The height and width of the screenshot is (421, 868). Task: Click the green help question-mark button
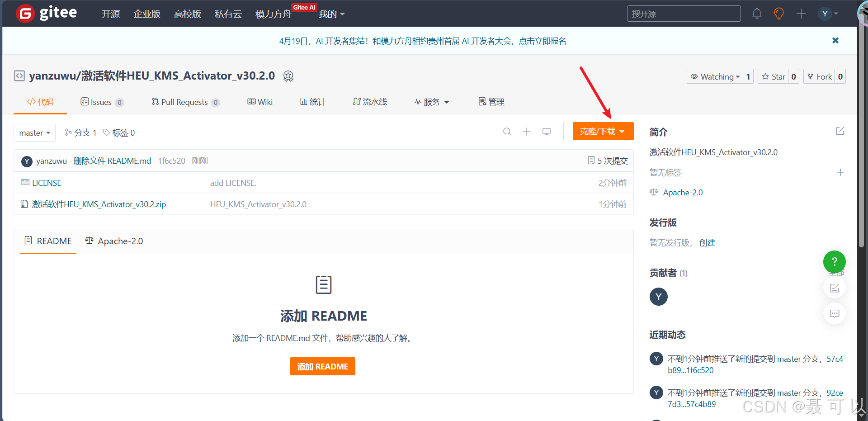pyautogui.click(x=835, y=261)
